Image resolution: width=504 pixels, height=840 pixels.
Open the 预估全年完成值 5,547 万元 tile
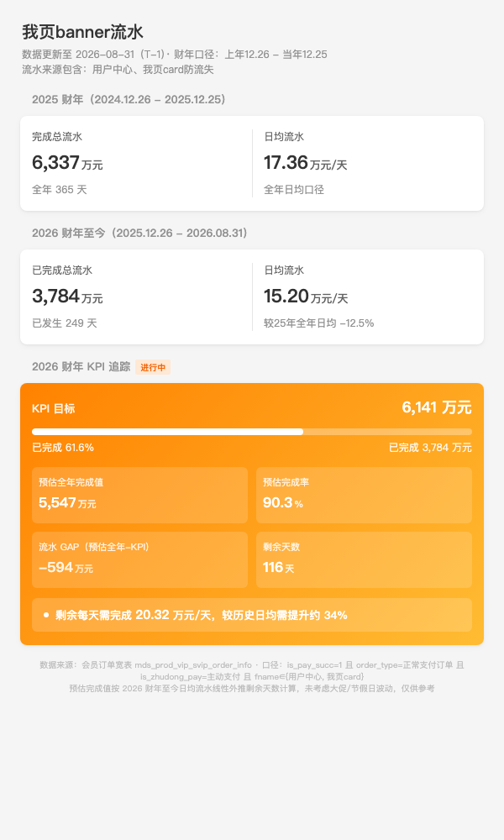click(139, 495)
